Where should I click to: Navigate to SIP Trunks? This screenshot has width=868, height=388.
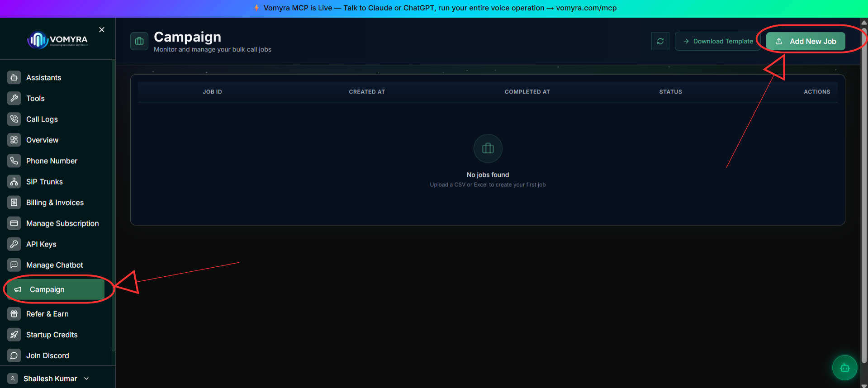[x=57, y=182]
